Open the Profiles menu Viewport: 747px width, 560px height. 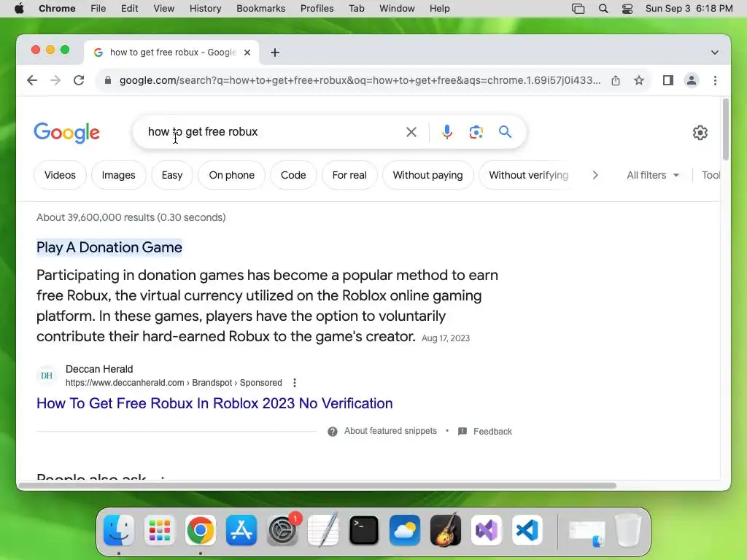pos(317,9)
